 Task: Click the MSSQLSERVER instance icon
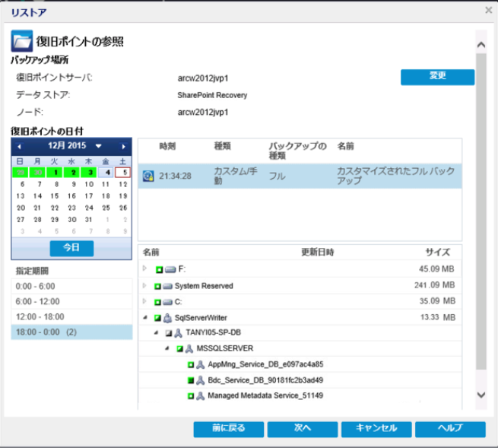point(189,349)
